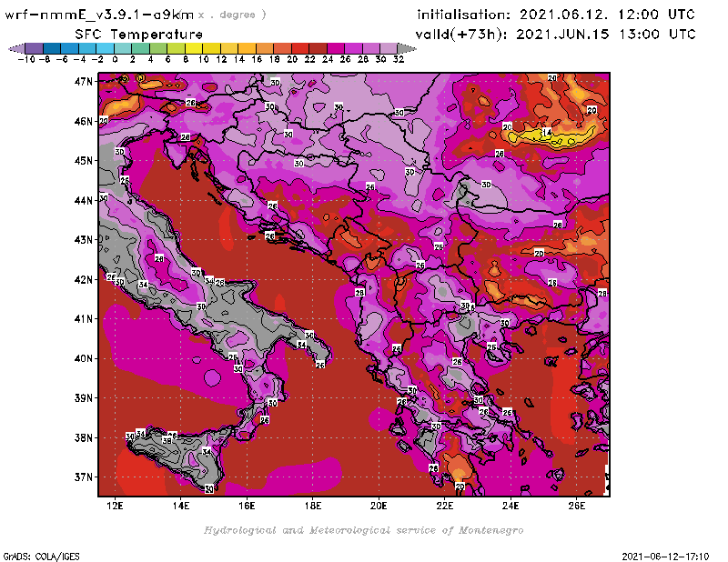Click the '12E' longitude label
Screen dimensions: 728x562
pyautogui.click(x=115, y=506)
